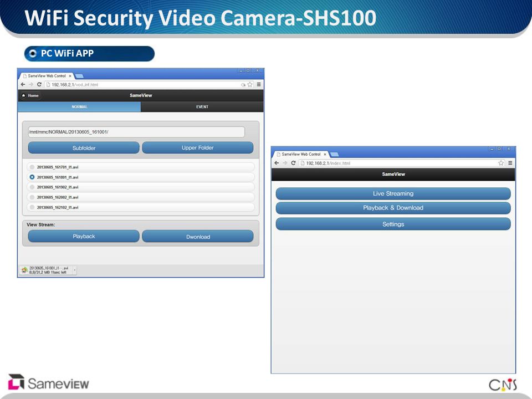The image size is (532, 399).
Task: Open new tab in left browser window
Action: click(79, 76)
